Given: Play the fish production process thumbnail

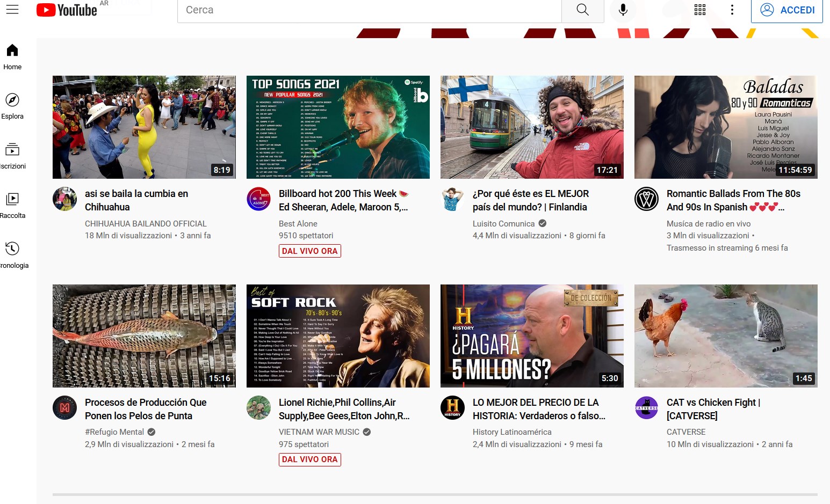Looking at the screenshot, I should coord(144,336).
